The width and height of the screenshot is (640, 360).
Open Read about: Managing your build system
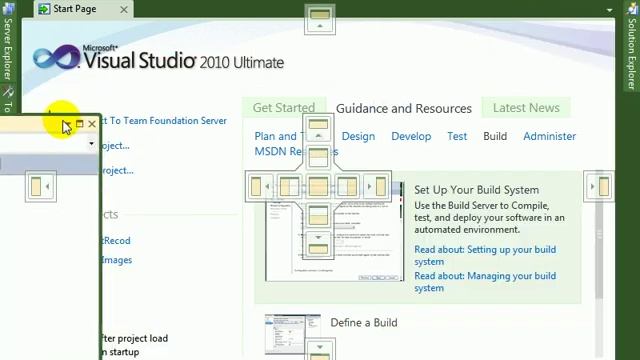pyautogui.click(x=485, y=282)
